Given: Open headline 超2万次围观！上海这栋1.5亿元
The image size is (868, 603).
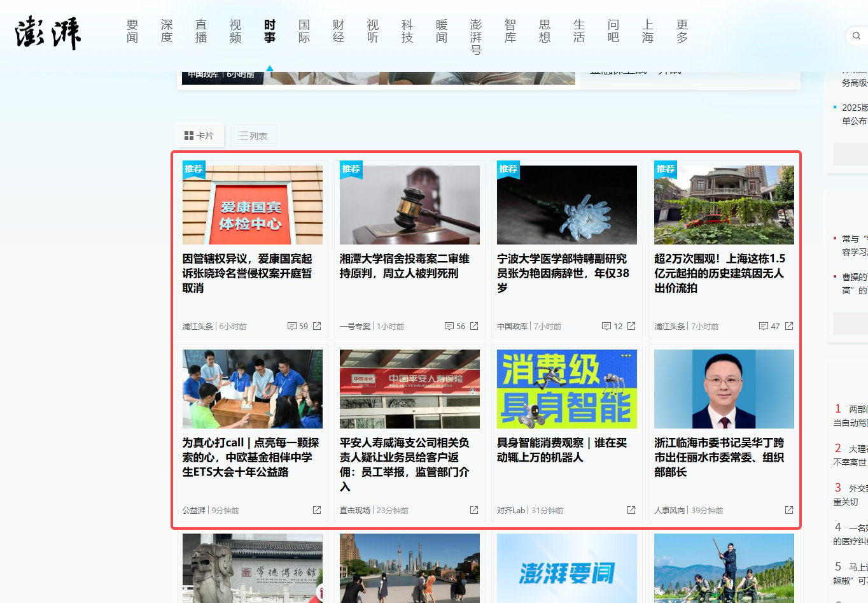Looking at the screenshot, I should [720, 273].
